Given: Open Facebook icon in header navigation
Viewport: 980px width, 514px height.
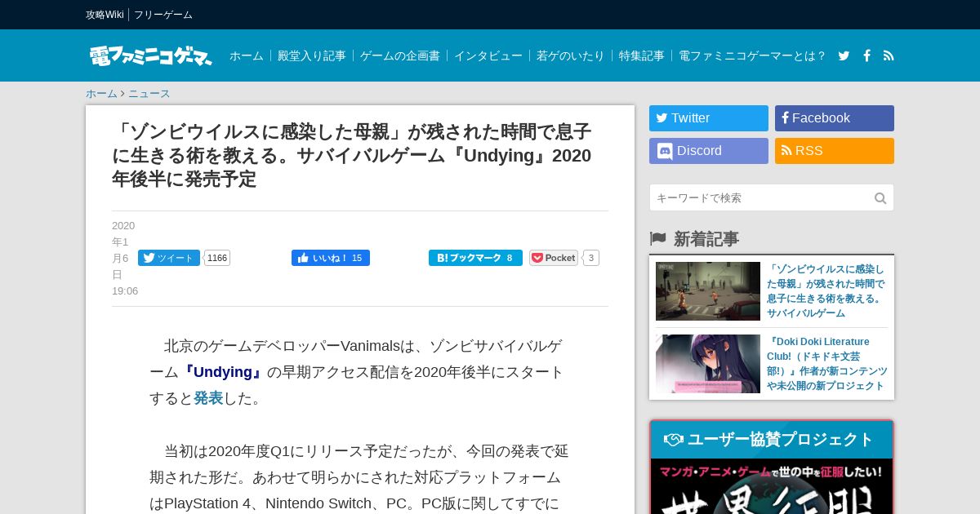Looking at the screenshot, I should (x=866, y=55).
